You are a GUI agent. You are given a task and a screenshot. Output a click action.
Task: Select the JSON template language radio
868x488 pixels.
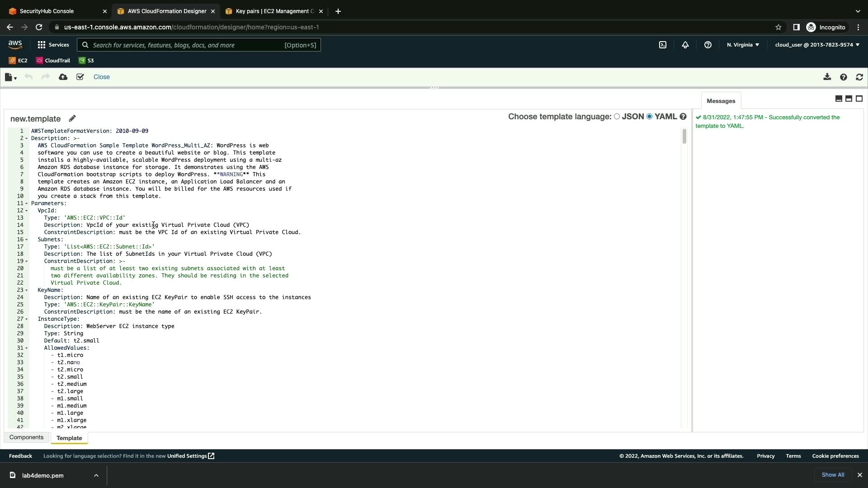pos(617,117)
